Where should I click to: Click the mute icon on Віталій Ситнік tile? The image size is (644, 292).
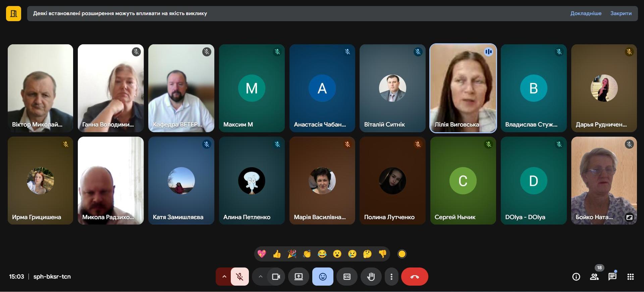[x=418, y=52]
